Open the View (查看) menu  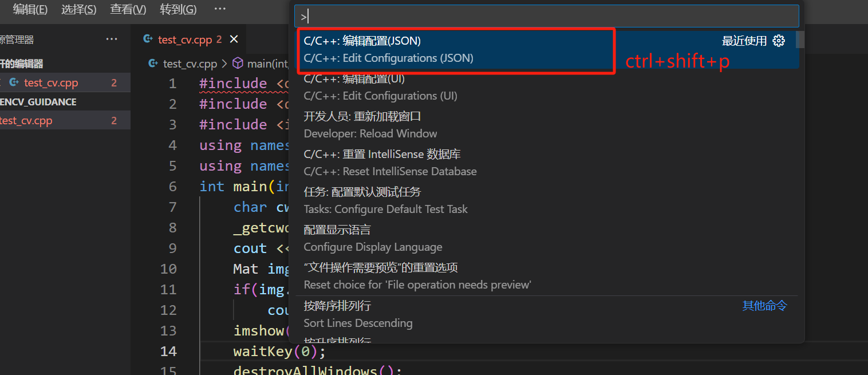128,9
